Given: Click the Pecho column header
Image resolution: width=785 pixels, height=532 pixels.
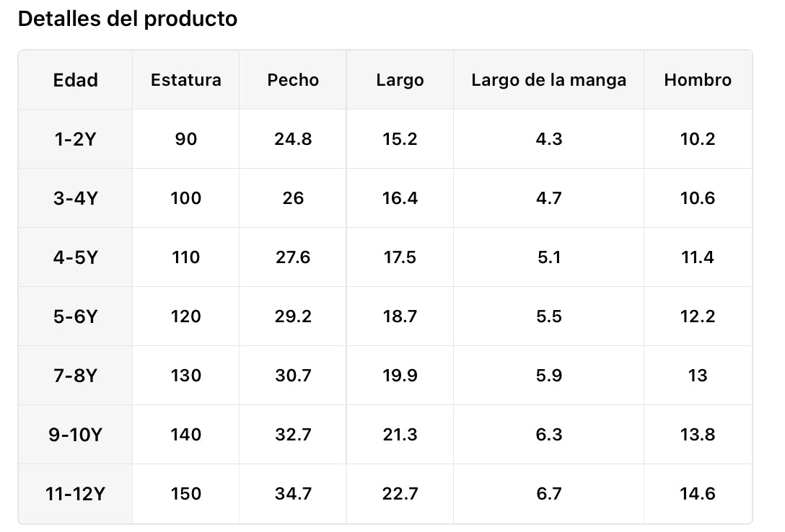Looking at the screenshot, I should pyautogui.click(x=293, y=80).
